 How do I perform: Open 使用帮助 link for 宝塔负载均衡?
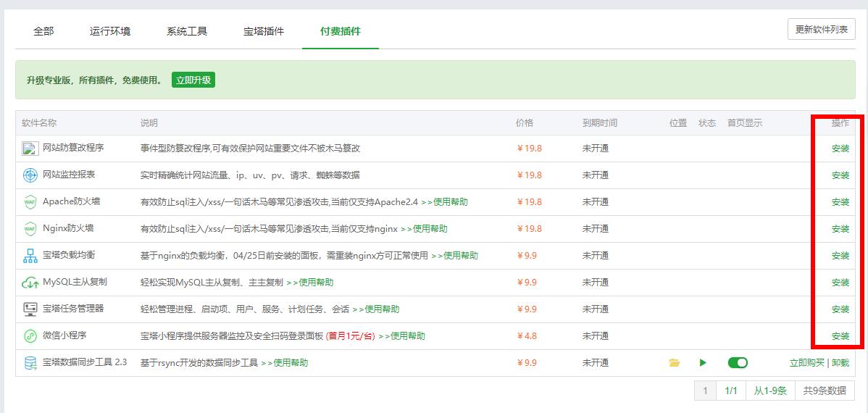point(454,256)
